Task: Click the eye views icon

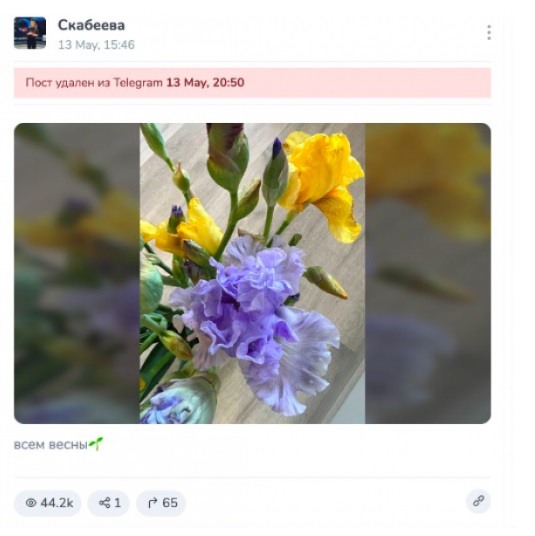Action: [x=31, y=503]
